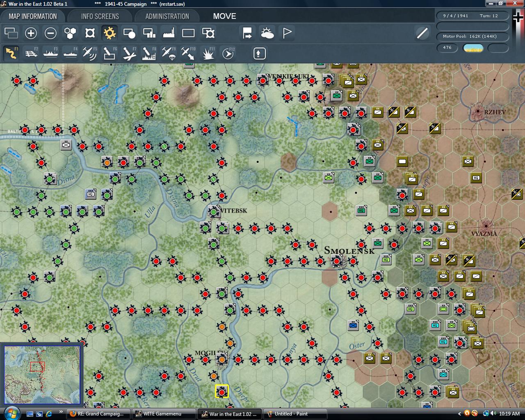Image resolution: width=525 pixels, height=420 pixels.
Task: Click the zoom out map button
Action: point(50,33)
